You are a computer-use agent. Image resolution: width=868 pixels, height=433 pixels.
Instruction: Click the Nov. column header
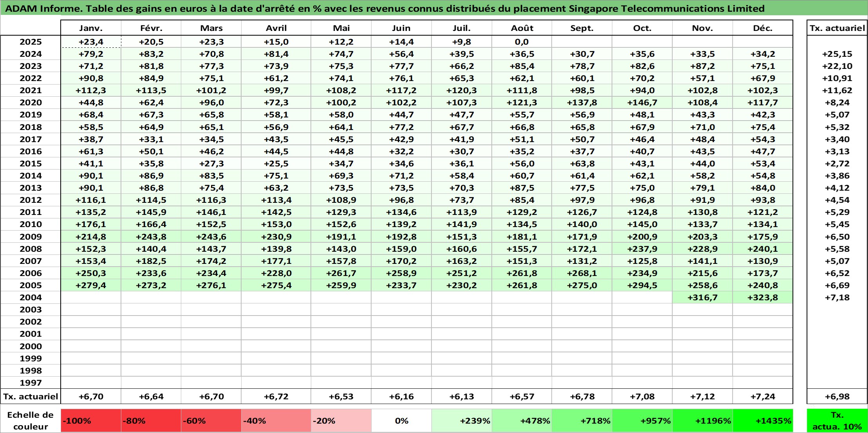pos(702,28)
